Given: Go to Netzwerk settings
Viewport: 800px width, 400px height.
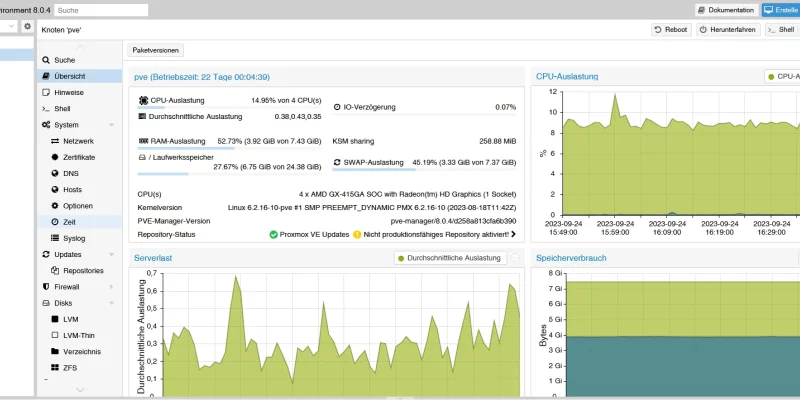Looking at the screenshot, I should (80, 141).
